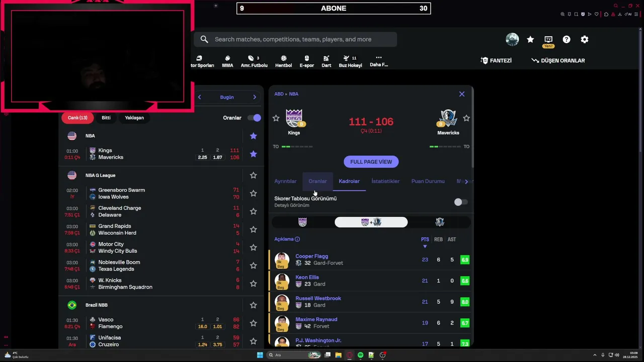Toggle the Oranlar odds switch
Viewport: 644px width, 362px height.
(x=254, y=118)
